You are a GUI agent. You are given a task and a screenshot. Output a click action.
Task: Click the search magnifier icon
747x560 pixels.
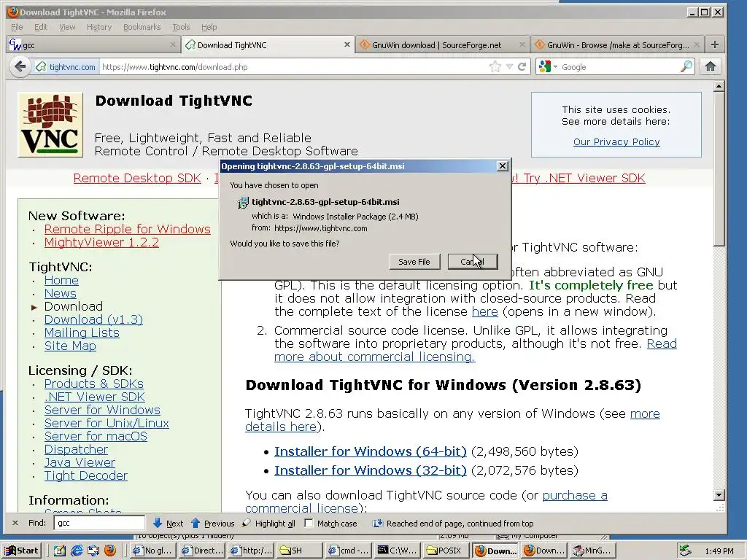[686, 66]
